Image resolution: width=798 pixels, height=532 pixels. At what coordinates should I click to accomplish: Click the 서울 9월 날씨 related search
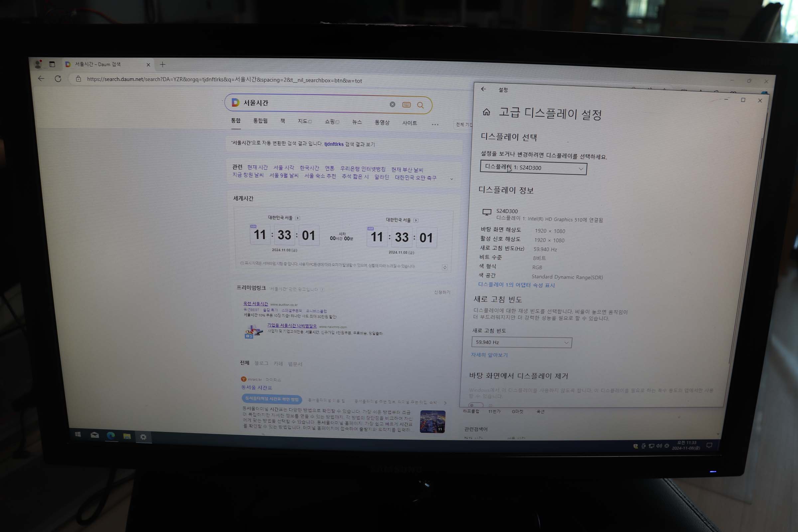[x=284, y=176]
